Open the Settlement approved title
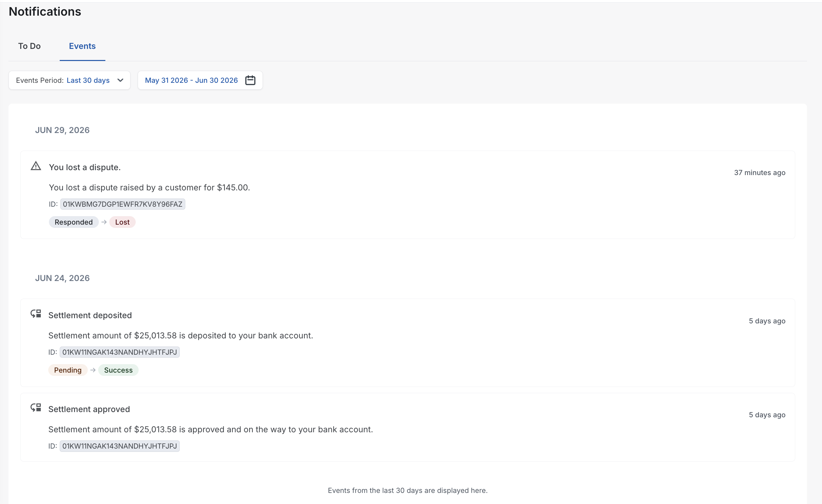 [89, 409]
